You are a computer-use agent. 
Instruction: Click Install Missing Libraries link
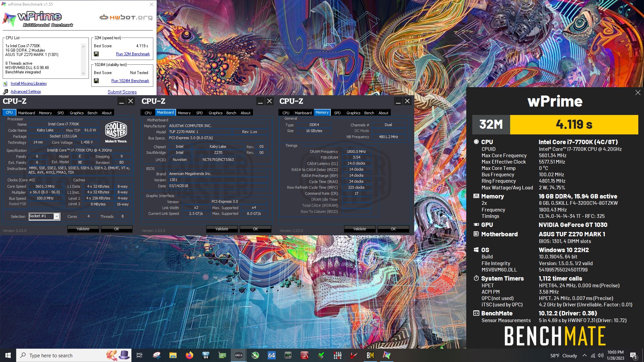(29, 83)
